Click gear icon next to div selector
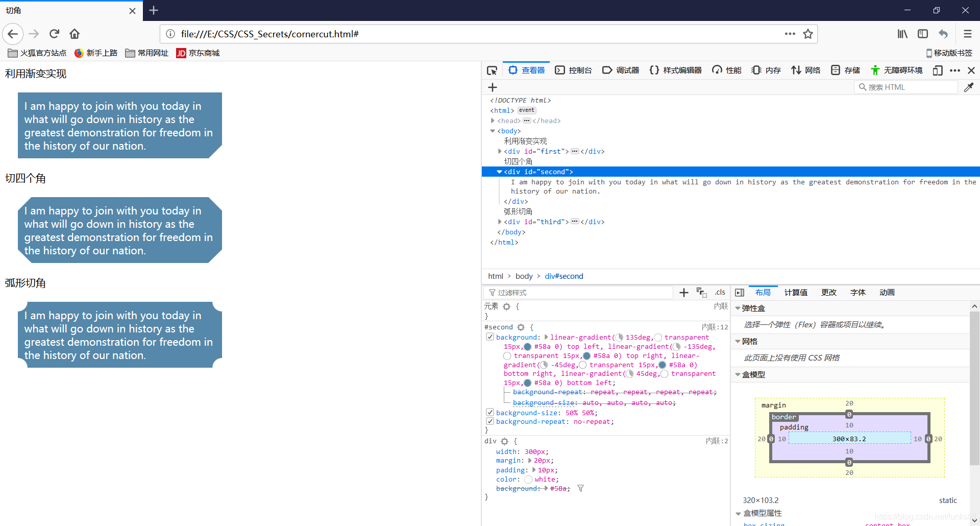This screenshot has height=526, width=980. (504, 441)
